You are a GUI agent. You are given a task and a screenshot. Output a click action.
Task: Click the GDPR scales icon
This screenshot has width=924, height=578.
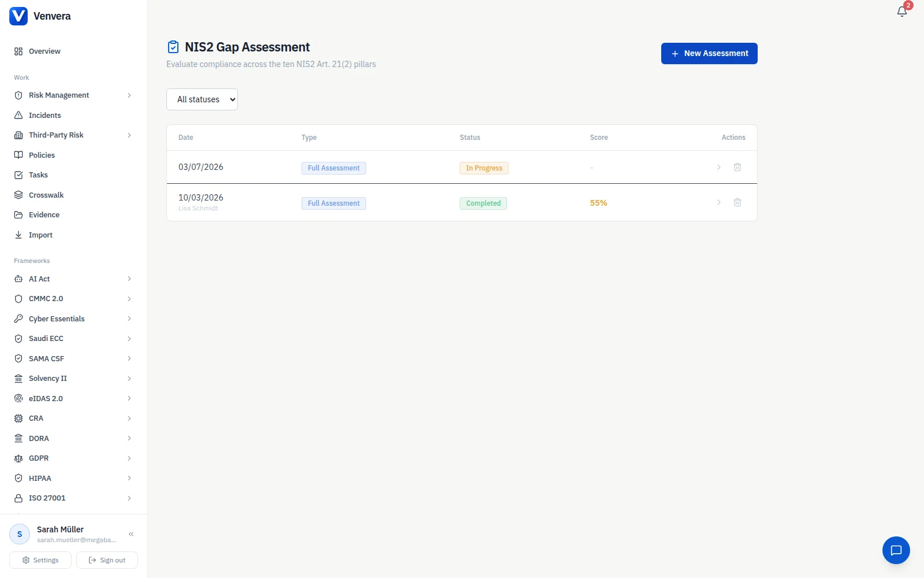18,458
